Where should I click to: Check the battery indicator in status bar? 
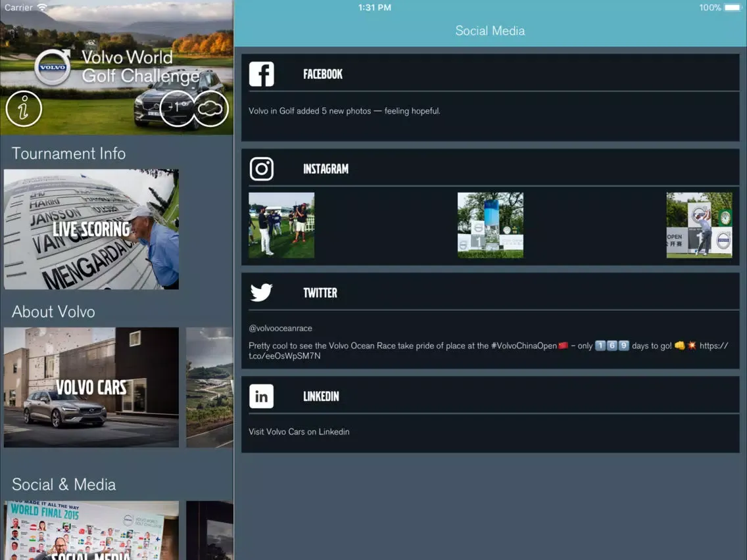click(733, 8)
